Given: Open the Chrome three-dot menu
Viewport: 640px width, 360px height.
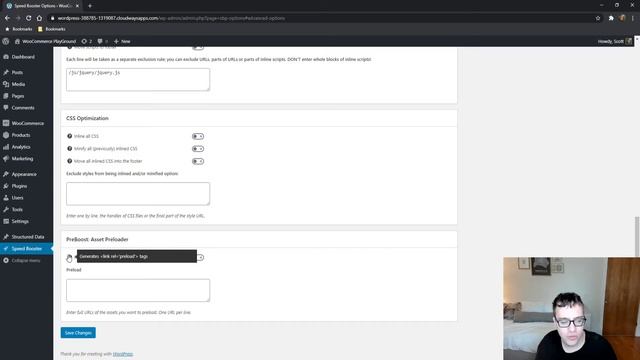Looking at the screenshot, I should (633, 18).
